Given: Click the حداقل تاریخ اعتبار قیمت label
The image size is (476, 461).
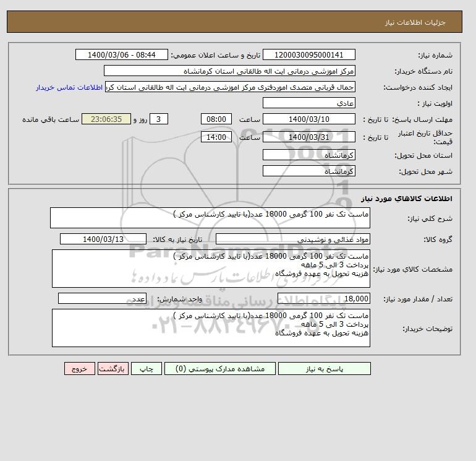Looking at the screenshot, I should click(425, 137).
